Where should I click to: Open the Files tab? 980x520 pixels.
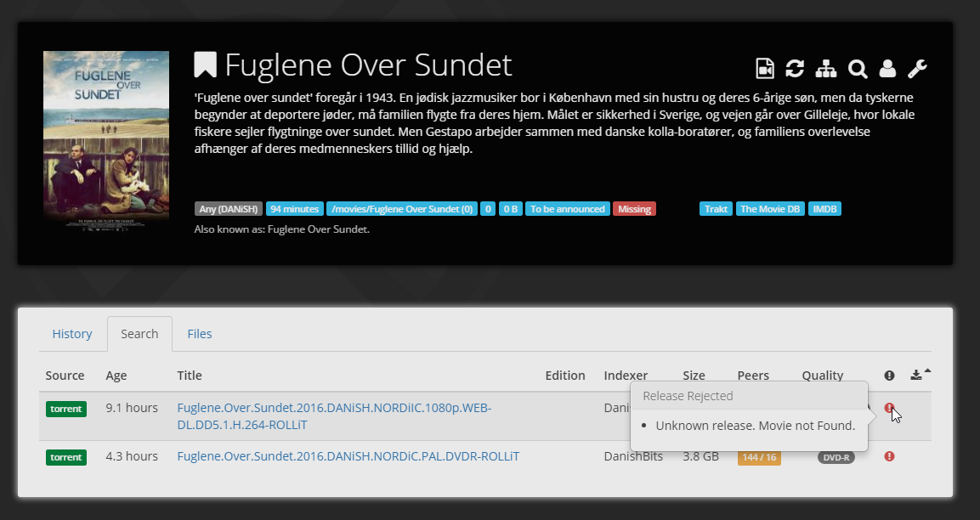coord(200,334)
